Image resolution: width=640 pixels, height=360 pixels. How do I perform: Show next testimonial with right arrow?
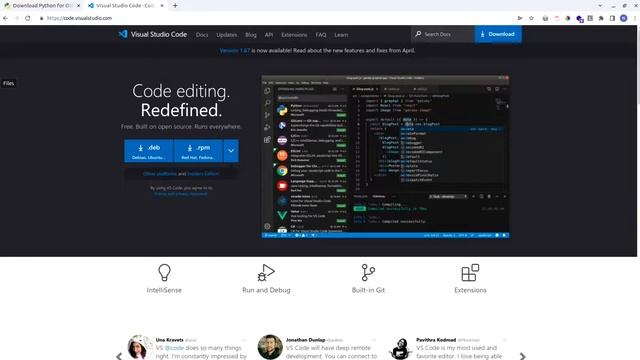click(522, 356)
